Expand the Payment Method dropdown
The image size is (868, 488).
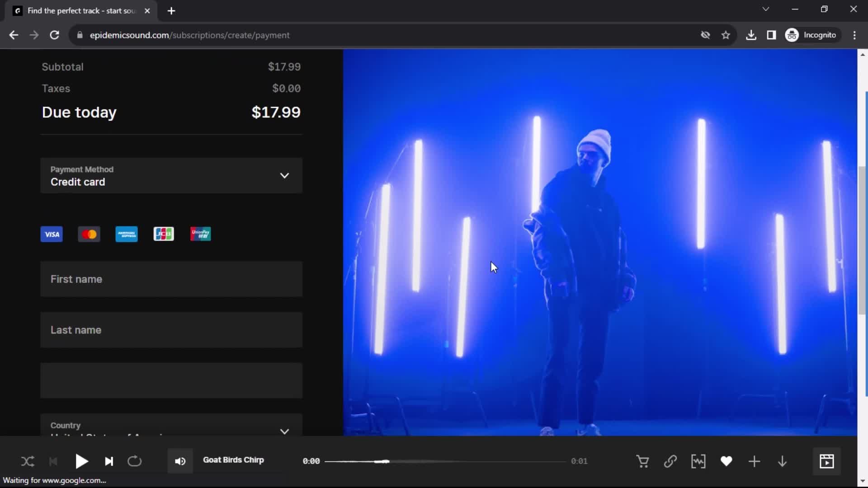click(x=284, y=175)
